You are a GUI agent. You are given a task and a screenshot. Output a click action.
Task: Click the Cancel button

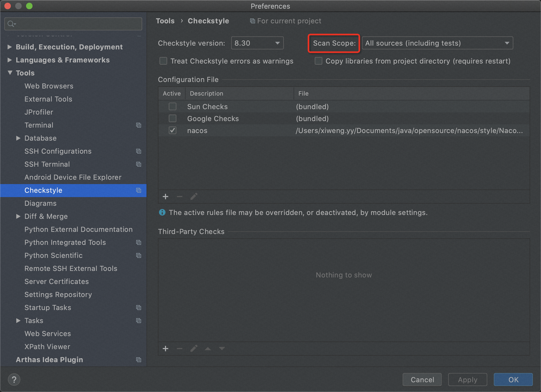[422, 380]
